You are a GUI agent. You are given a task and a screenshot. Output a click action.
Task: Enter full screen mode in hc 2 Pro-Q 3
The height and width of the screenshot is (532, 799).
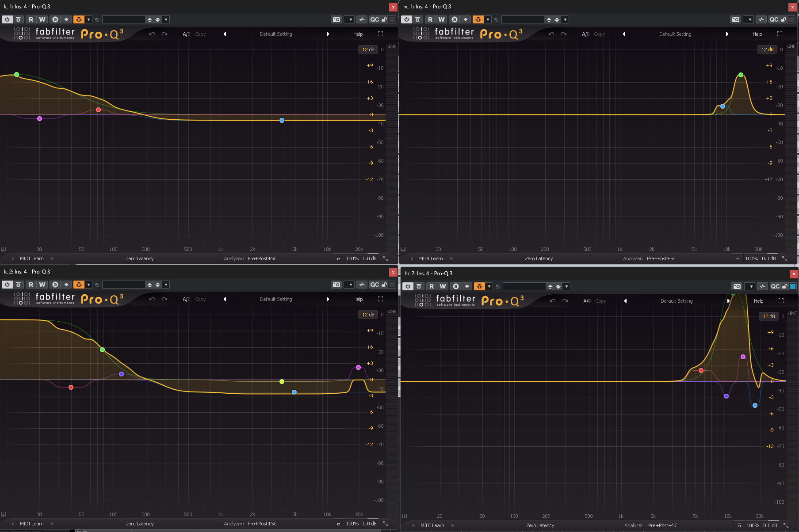781,301
